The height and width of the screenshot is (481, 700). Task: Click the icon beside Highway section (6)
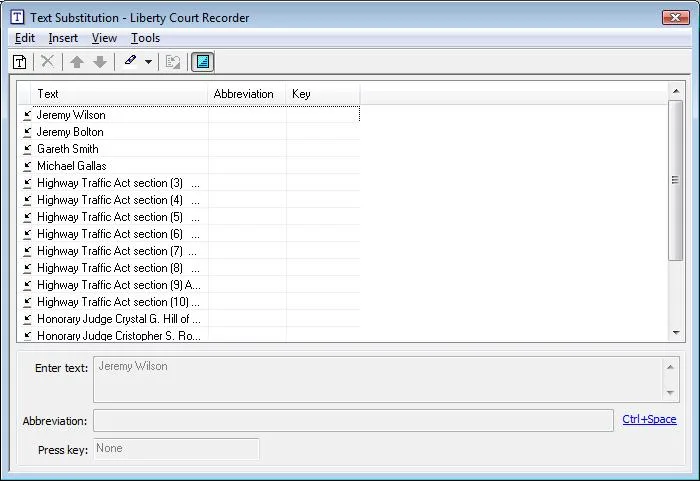(27, 234)
